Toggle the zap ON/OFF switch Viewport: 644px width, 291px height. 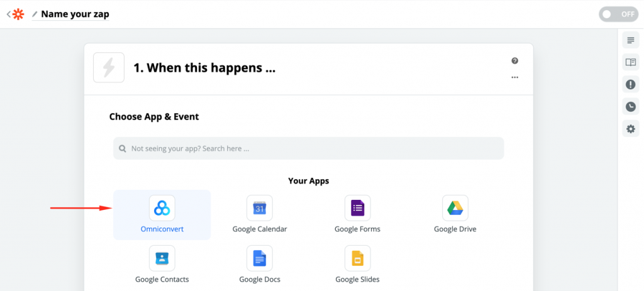(618, 14)
